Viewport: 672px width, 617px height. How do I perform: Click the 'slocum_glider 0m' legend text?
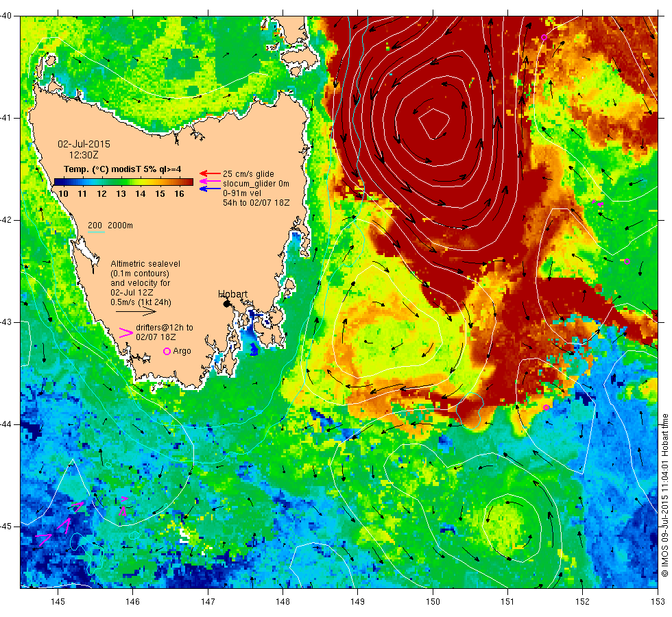(x=256, y=184)
